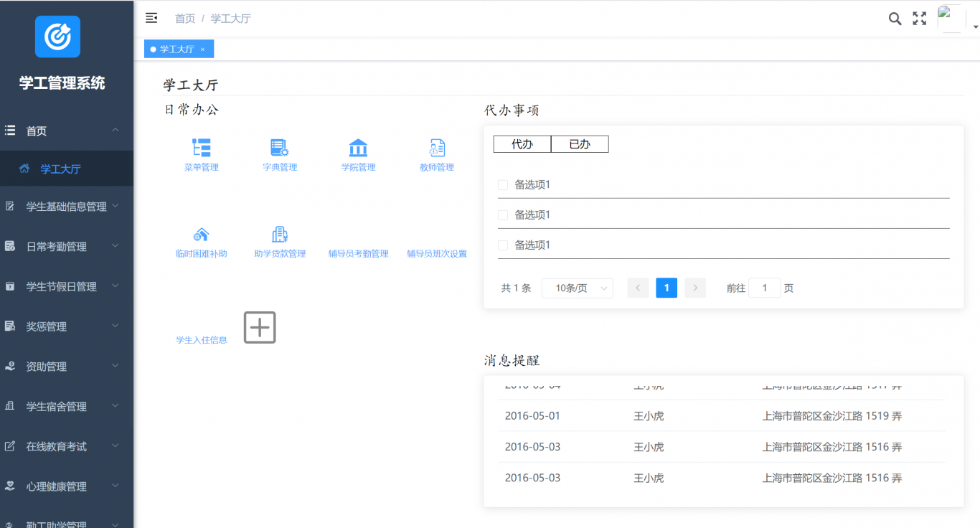
Task: Click 共 1 条 total count
Action: pyautogui.click(x=516, y=288)
